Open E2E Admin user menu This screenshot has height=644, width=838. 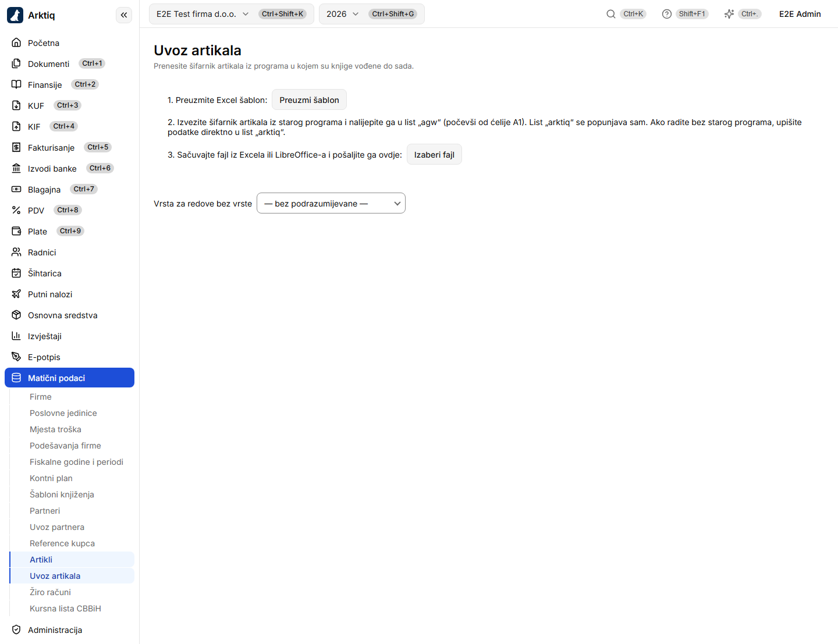coord(800,14)
